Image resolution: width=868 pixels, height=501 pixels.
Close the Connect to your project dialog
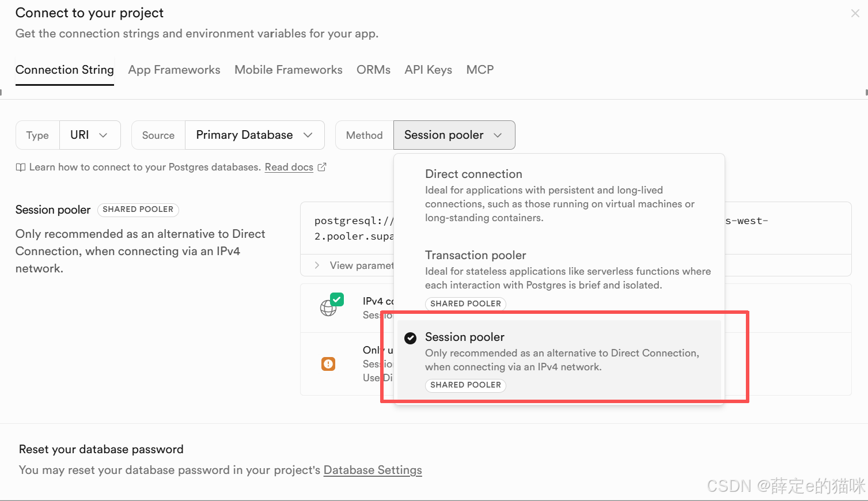[855, 13]
